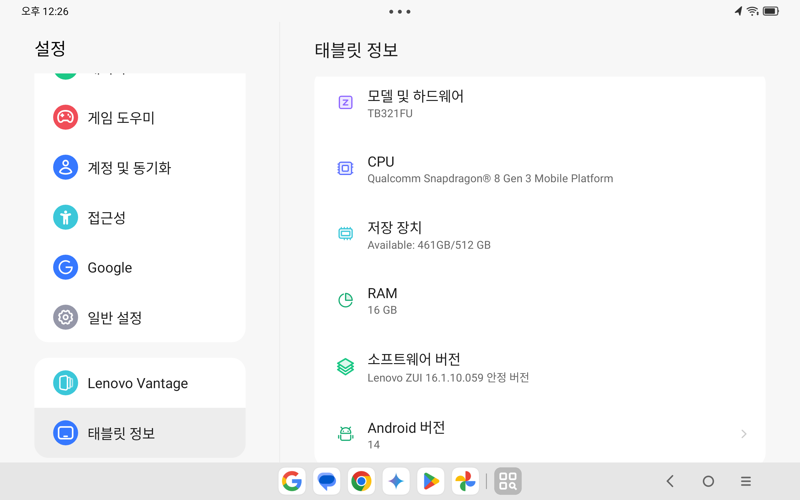Open 모델 및 하드웨어 row
Viewport: 800px width, 500px height.
540,104
